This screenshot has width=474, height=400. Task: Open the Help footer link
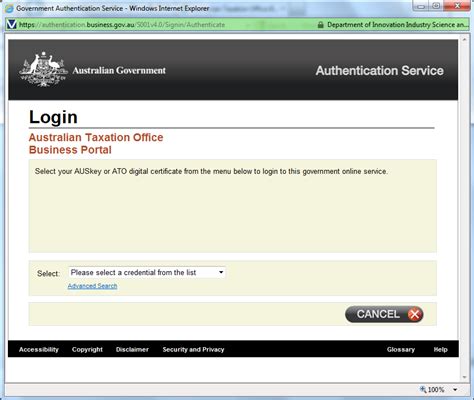[x=440, y=349]
